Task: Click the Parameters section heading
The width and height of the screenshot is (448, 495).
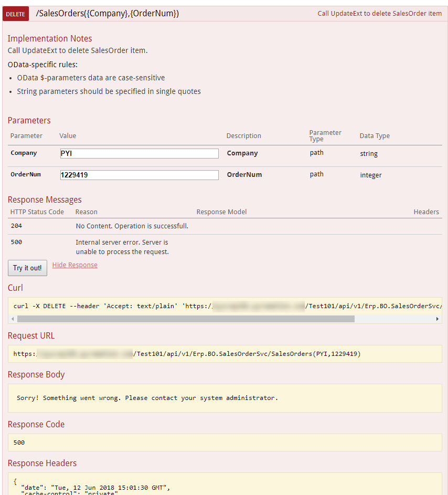Action: click(x=29, y=120)
